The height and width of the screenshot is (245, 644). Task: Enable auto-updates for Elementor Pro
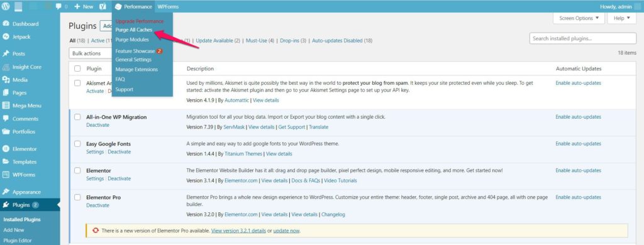click(579, 197)
